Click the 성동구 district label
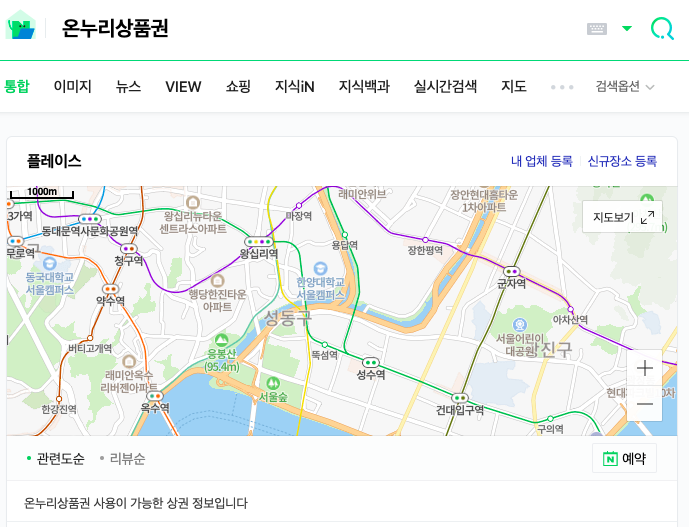Screen dimensions: 689x527 tap(288, 318)
